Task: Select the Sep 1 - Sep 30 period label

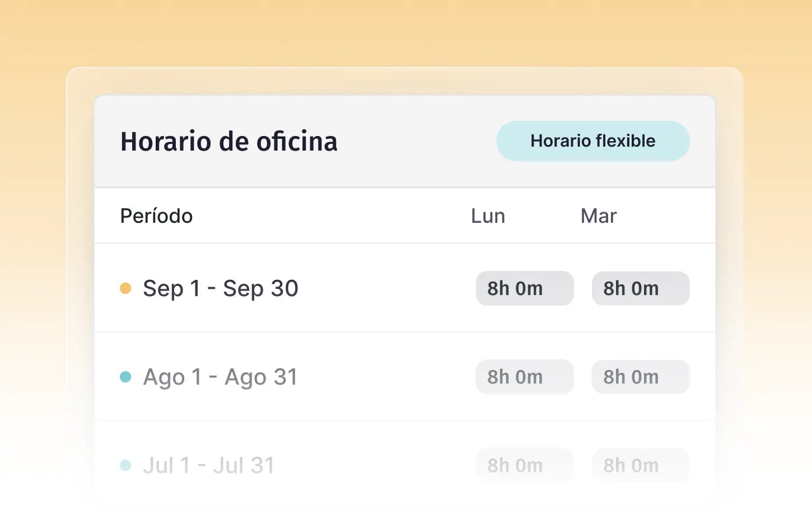Action: 220,288
